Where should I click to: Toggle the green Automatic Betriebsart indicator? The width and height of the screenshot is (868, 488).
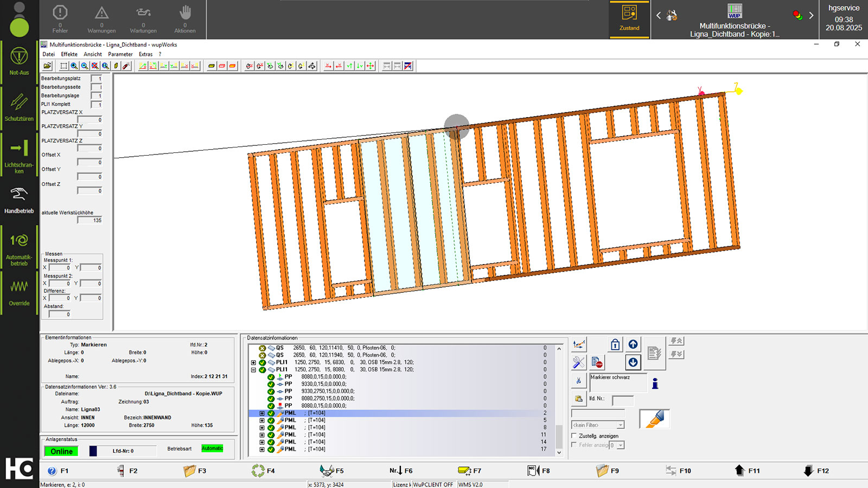coord(212,448)
